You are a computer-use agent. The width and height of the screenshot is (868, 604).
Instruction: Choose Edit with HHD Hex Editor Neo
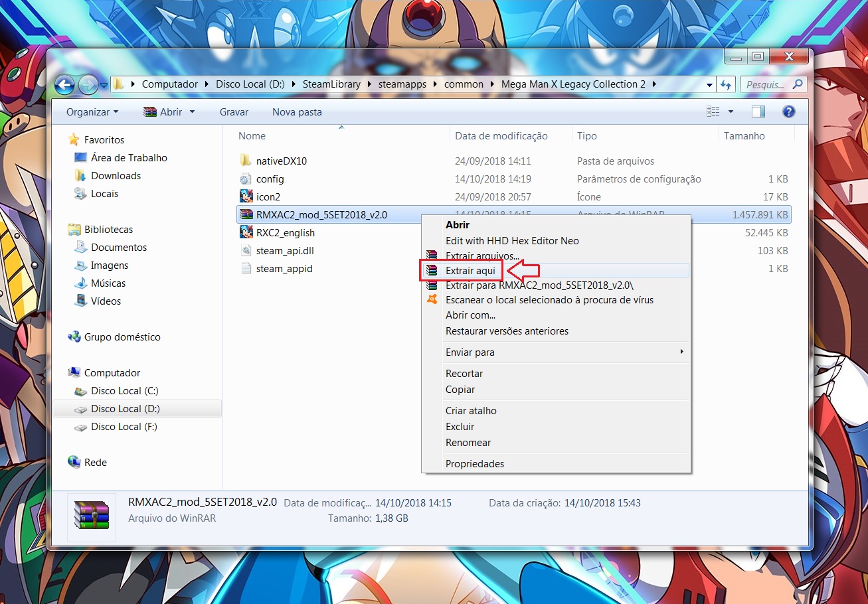point(556,241)
